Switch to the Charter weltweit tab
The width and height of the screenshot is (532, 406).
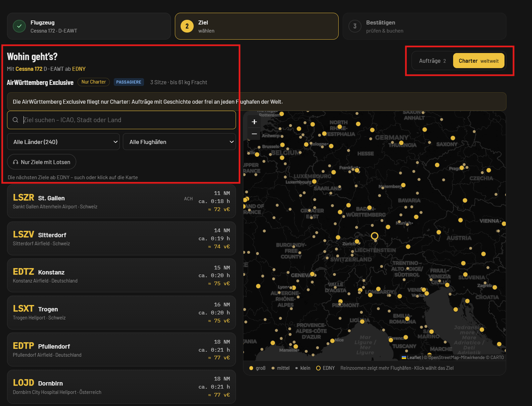click(x=479, y=61)
